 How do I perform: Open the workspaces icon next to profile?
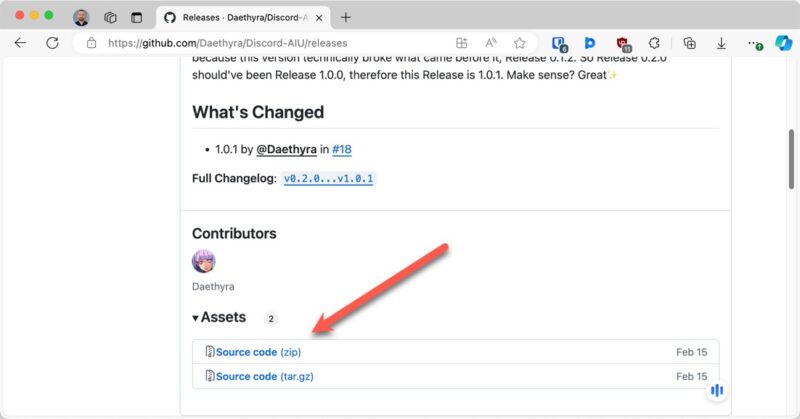[x=110, y=17]
